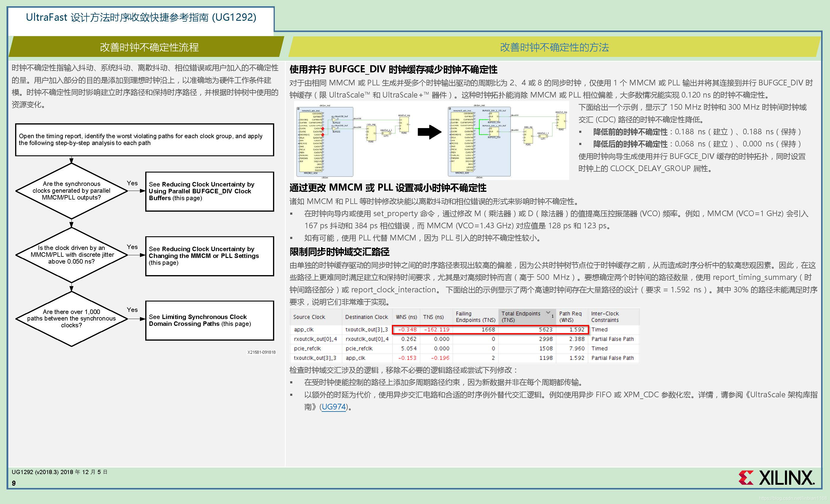Click the Parallel BUFGCE_DIV Clock Buffers box
Image resolution: width=830 pixels, height=504 pixels.
click(x=210, y=191)
